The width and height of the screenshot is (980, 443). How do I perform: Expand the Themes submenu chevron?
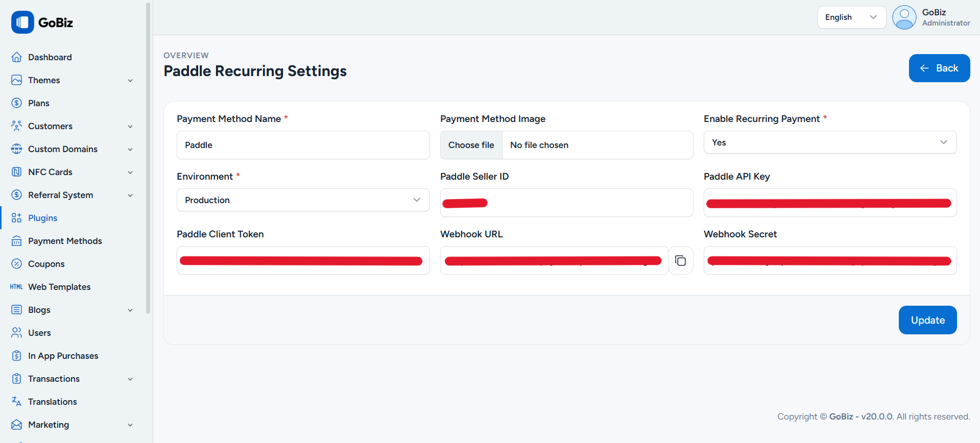tap(130, 81)
